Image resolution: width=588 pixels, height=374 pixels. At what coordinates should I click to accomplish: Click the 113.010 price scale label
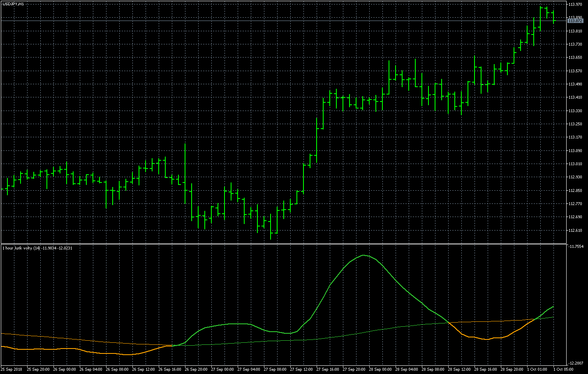pos(575,164)
